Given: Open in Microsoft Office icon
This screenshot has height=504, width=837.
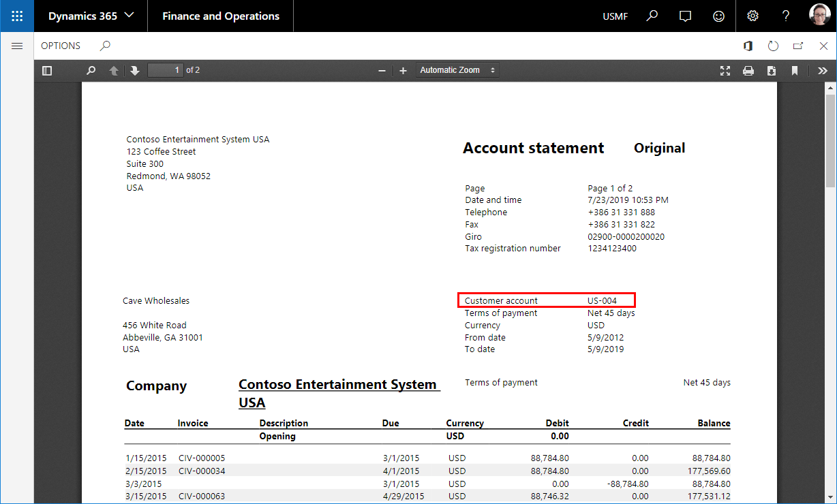Looking at the screenshot, I should tap(748, 46).
